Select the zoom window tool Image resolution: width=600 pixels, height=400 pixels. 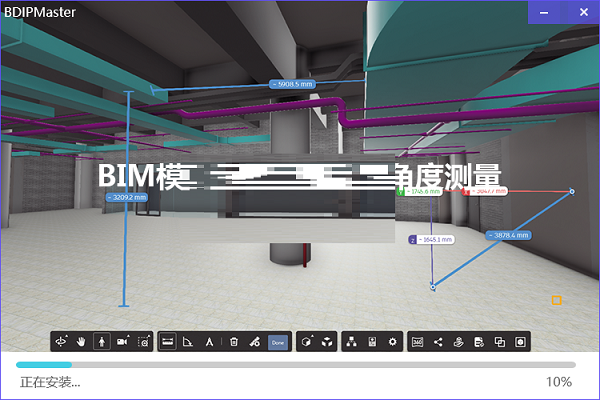coord(144,342)
